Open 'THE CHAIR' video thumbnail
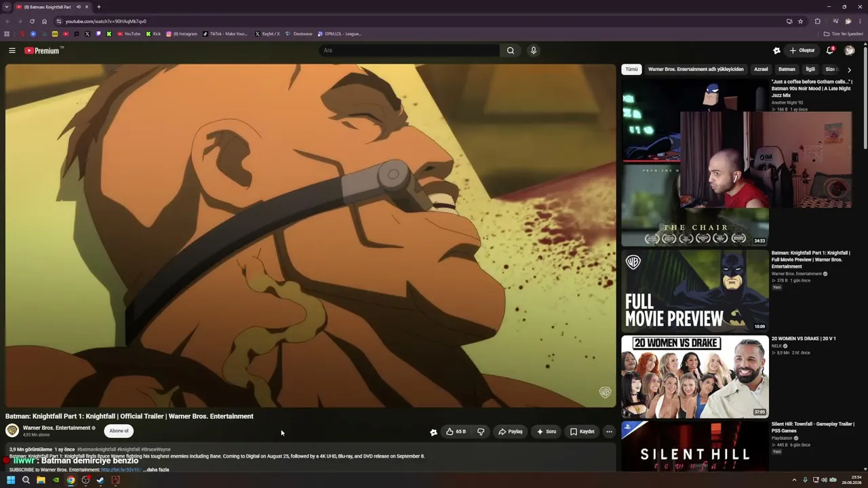 tap(695, 205)
